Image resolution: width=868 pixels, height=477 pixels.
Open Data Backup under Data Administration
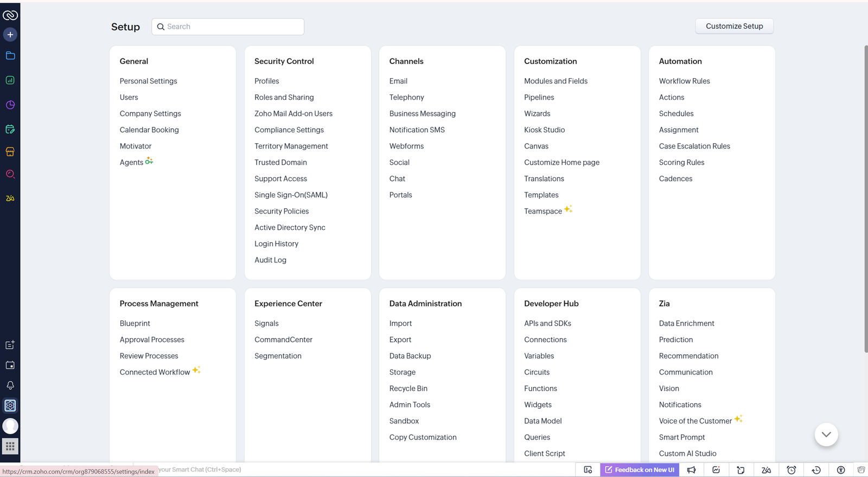coord(410,356)
